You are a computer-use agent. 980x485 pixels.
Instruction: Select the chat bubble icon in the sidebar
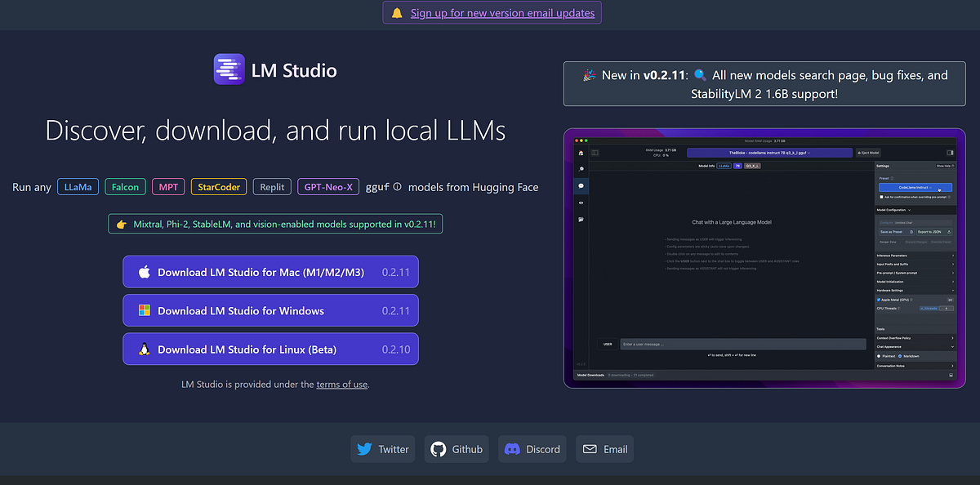point(581,185)
